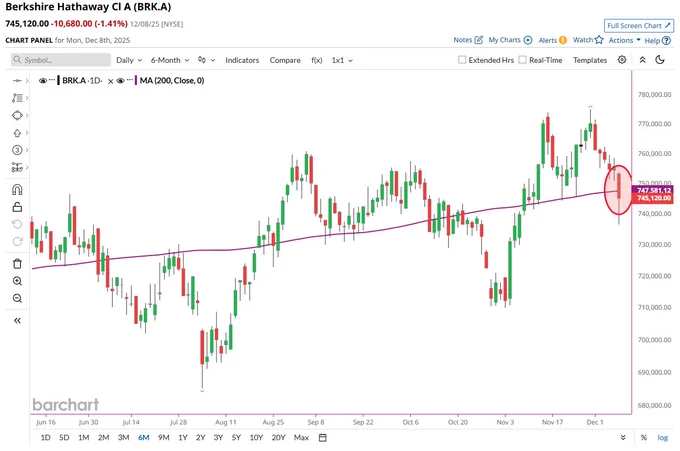Open the f(x) expressions menu
Image resolution: width=680 pixels, height=451 pixels.
click(x=317, y=60)
